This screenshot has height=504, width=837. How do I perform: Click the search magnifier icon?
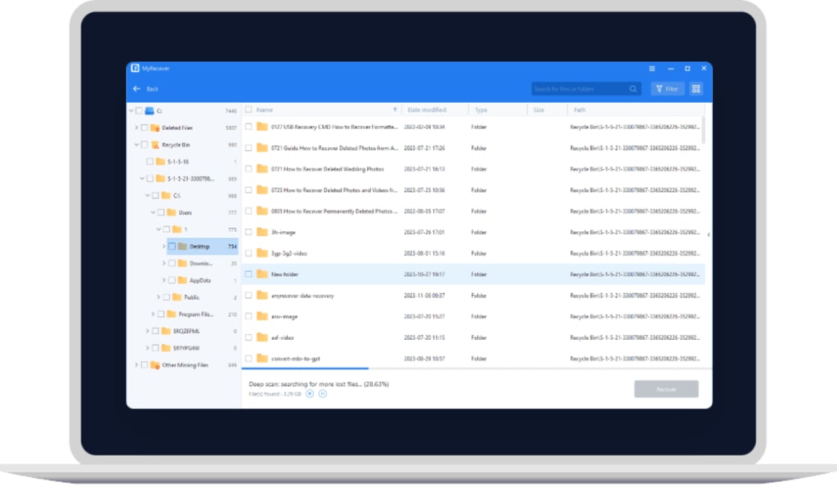coord(633,88)
